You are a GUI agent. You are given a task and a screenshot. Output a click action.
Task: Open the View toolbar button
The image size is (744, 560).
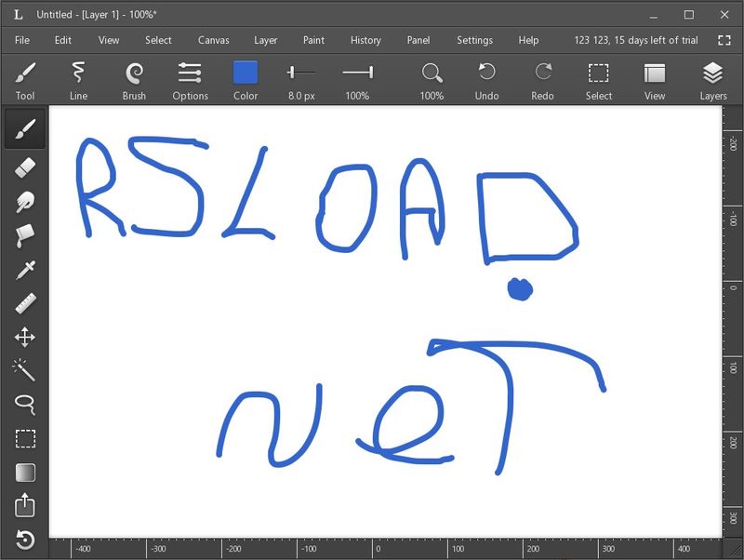(655, 81)
